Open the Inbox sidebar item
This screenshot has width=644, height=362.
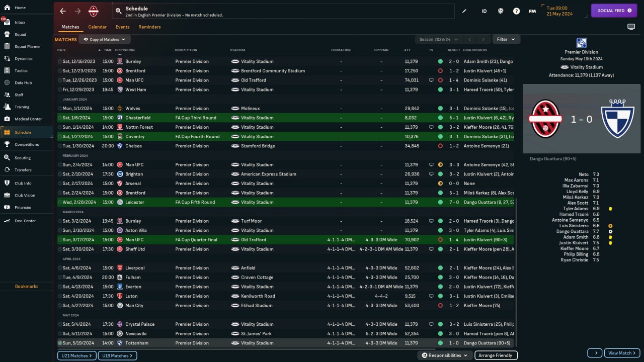coord(26,23)
